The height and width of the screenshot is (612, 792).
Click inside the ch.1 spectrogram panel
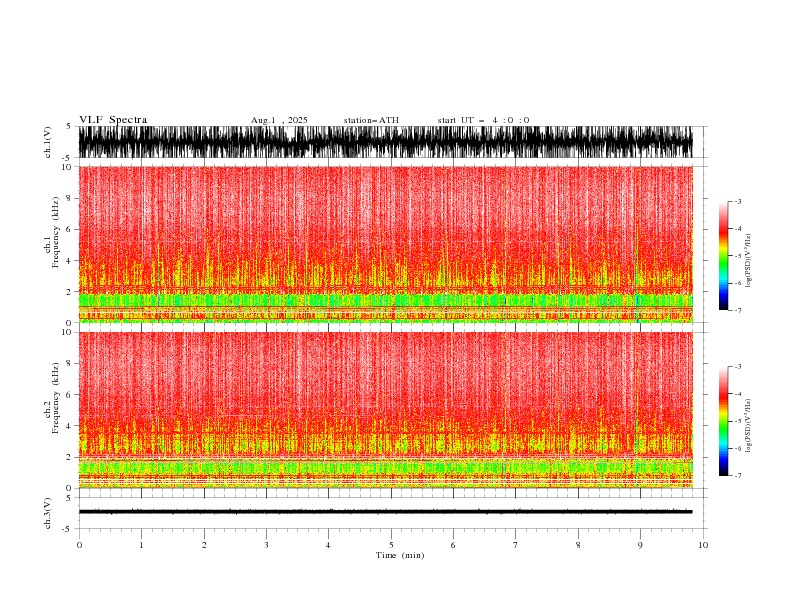click(385, 244)
